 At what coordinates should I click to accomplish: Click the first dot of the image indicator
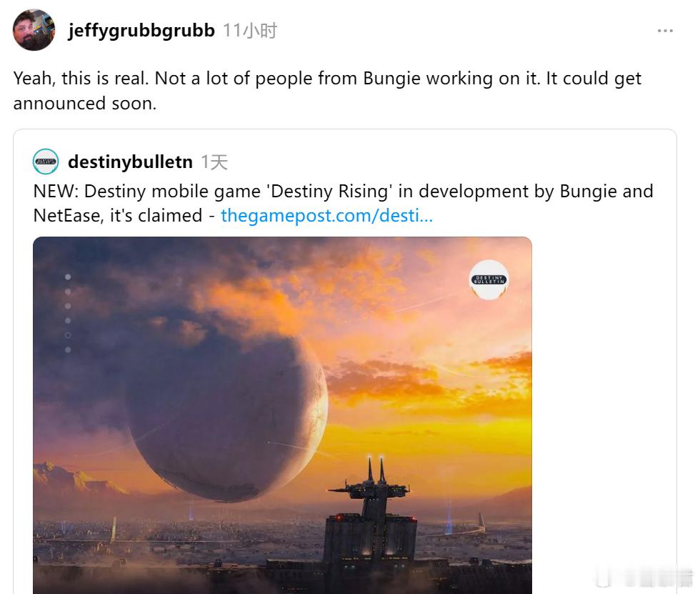click(x=68, y=277)
